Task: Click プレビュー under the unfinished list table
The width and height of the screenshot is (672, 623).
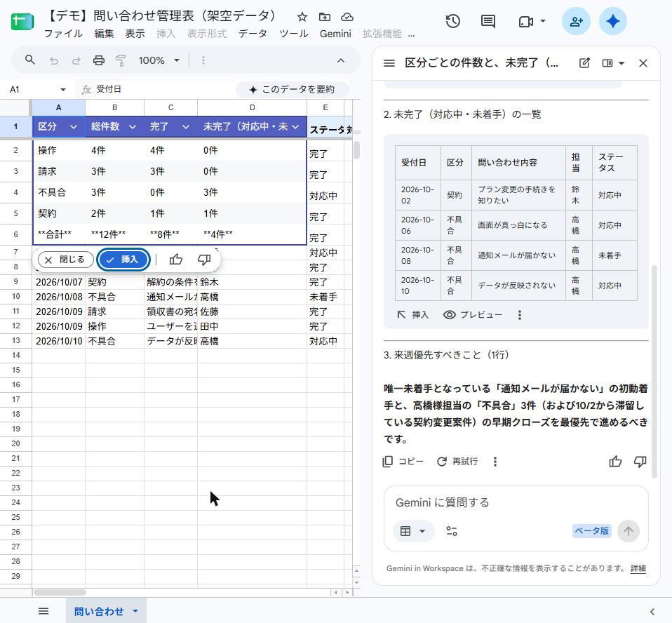Action: click(x=473, y=315)
